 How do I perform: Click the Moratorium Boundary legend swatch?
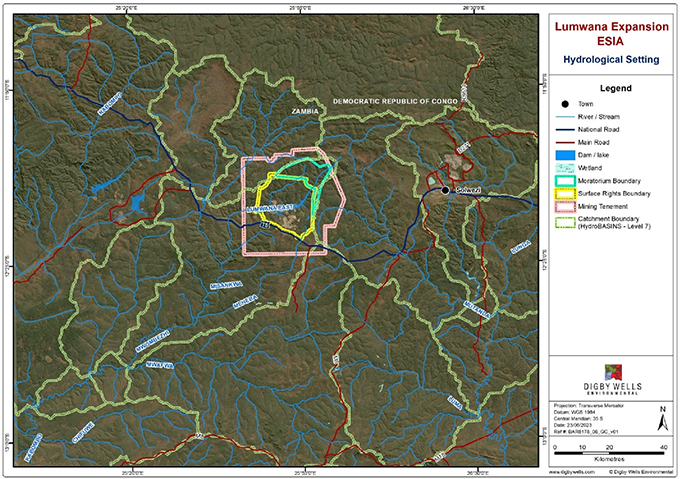tap(566, 181)
